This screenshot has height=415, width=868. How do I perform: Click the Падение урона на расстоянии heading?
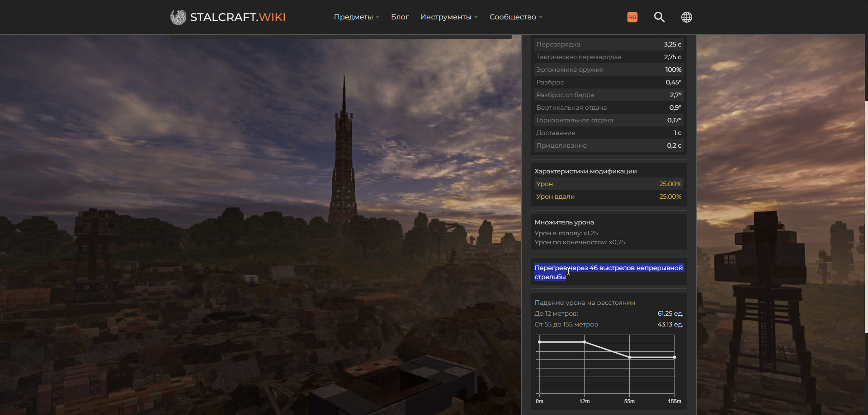585,303
